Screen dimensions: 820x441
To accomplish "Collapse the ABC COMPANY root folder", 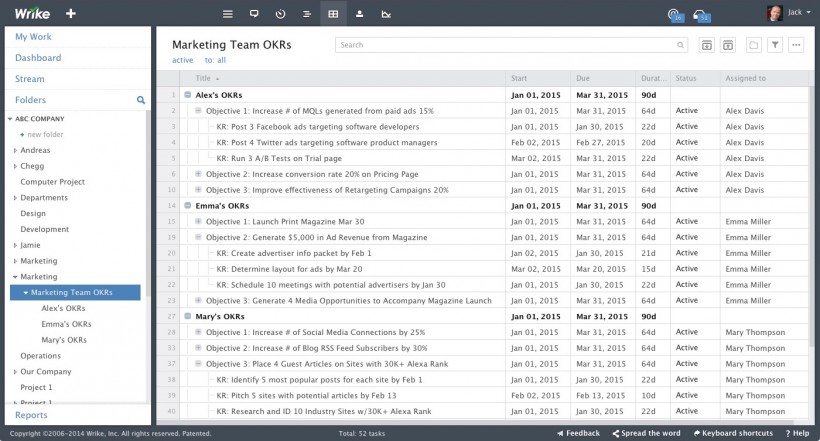I will [10, 119].
